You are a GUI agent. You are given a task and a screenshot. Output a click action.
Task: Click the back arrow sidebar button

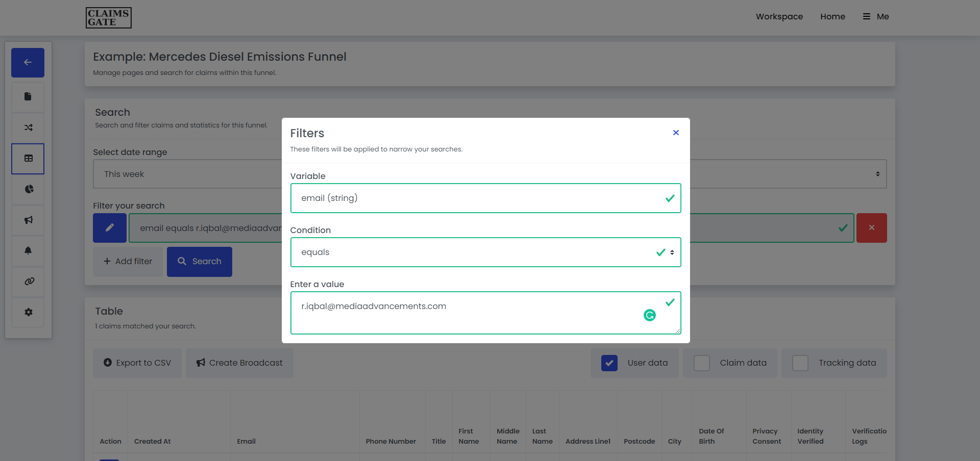28,63
